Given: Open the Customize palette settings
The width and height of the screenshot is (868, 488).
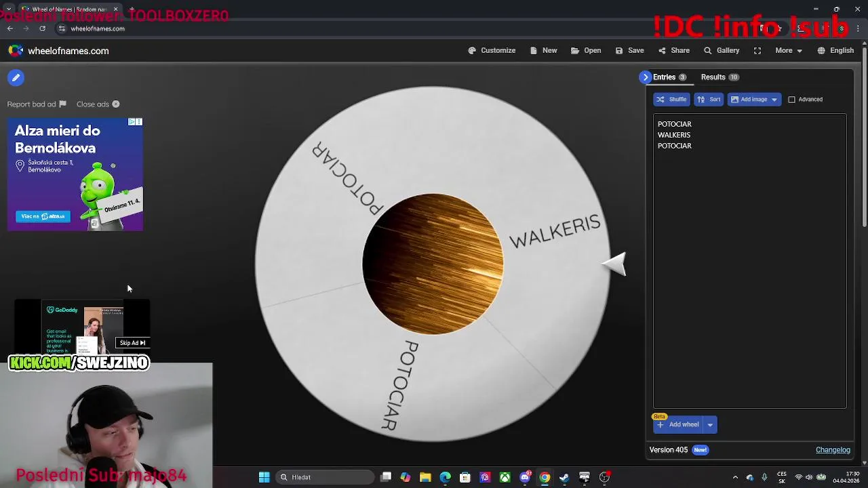Looking at the screenshot, I should tap(492, 51).
